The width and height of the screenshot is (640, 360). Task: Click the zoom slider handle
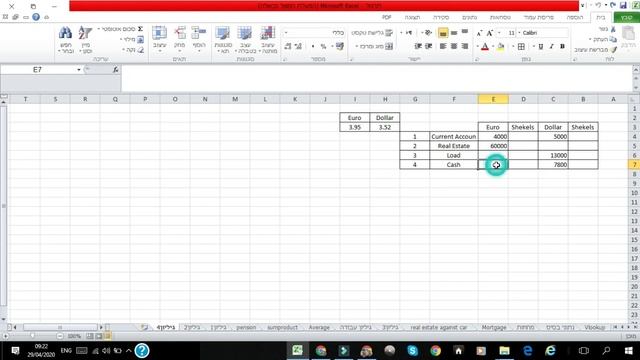32,336
